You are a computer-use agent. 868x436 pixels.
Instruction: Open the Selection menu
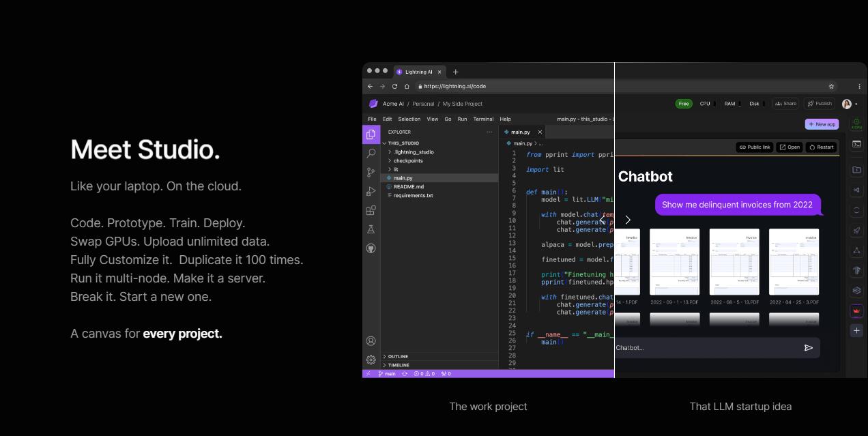(x=409, y=119)
